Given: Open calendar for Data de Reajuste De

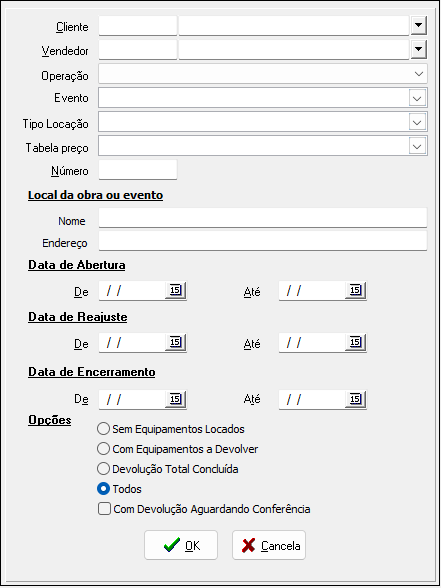Looking at the screenshot, I should click(x=176, y=342).
